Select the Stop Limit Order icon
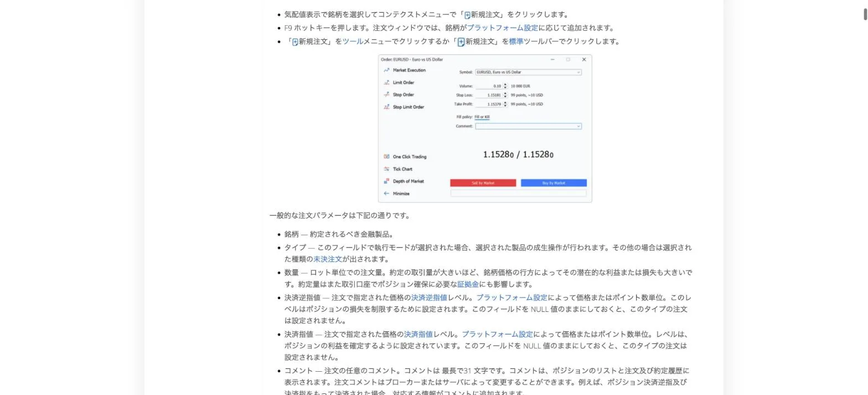868x395 pixels. click(x=386, y=107)
